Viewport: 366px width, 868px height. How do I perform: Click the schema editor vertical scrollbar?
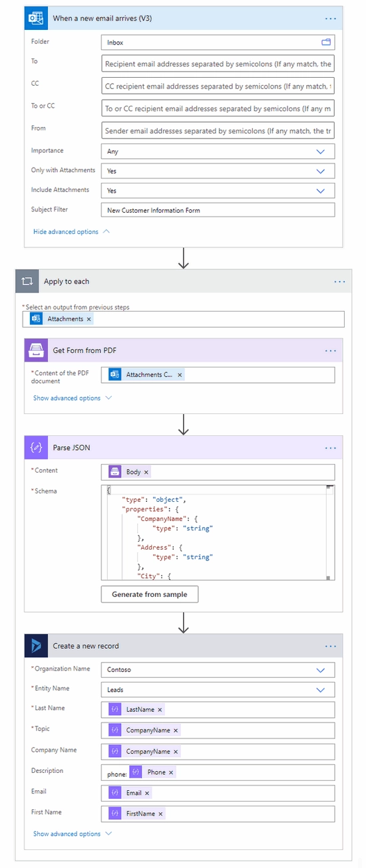click(x=330, y=532)
